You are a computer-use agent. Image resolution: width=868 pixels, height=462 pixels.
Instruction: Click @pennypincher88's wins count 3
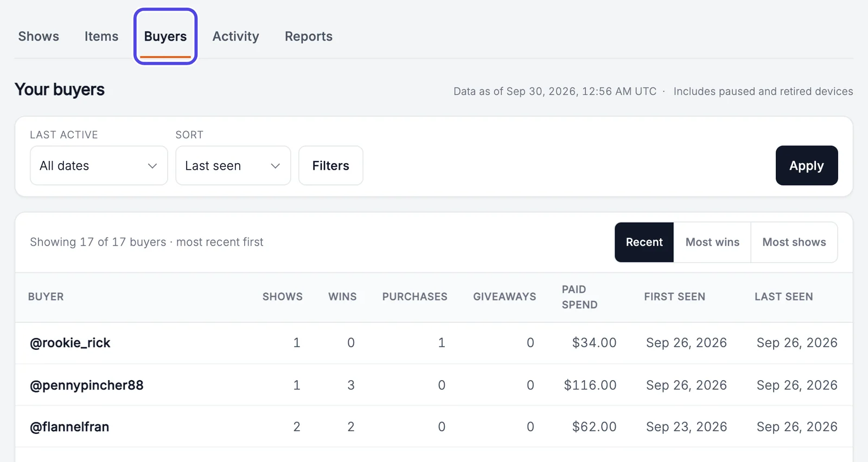click(351, 385)
